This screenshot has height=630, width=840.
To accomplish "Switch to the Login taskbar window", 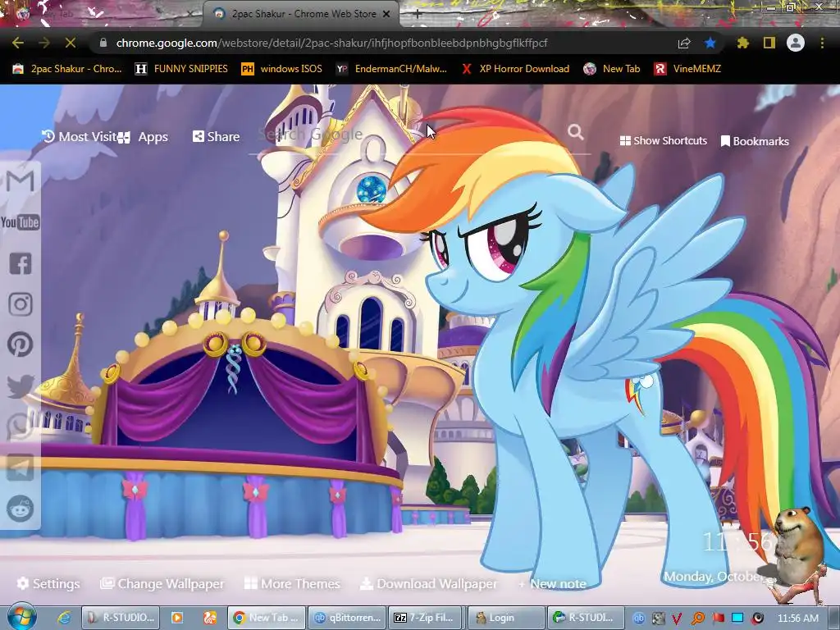I will coord(507,618).
